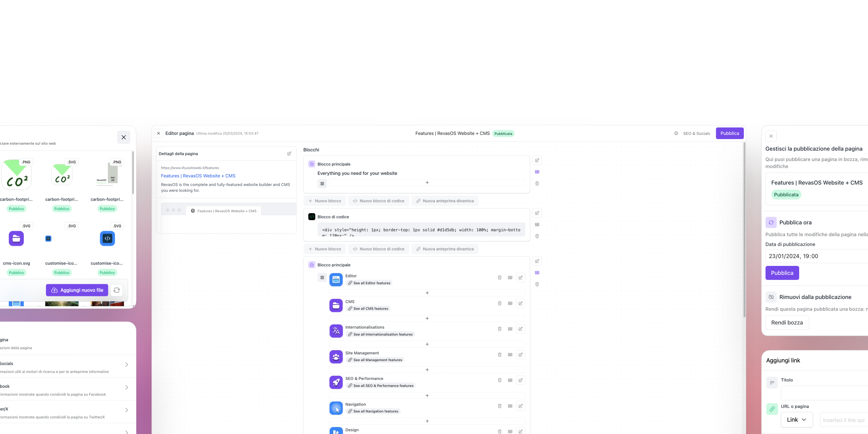Edit the Navigation feature item

[521, 406]
